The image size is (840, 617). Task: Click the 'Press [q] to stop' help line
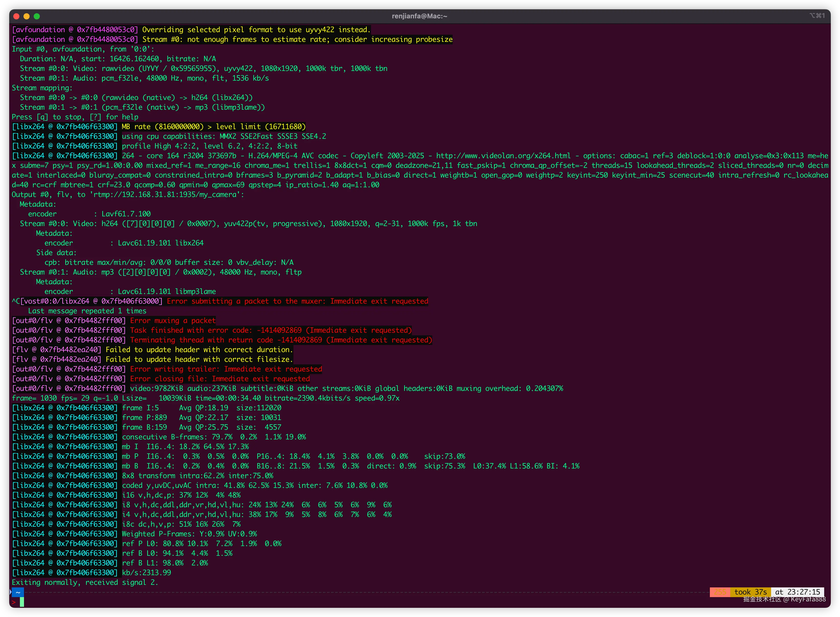(x=75, y=117)
